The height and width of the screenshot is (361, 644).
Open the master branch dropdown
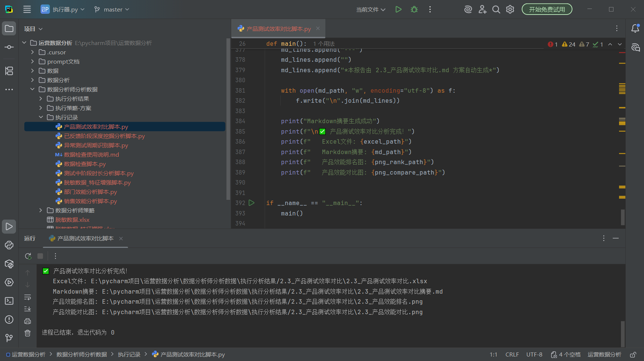(x=112, y=10)
